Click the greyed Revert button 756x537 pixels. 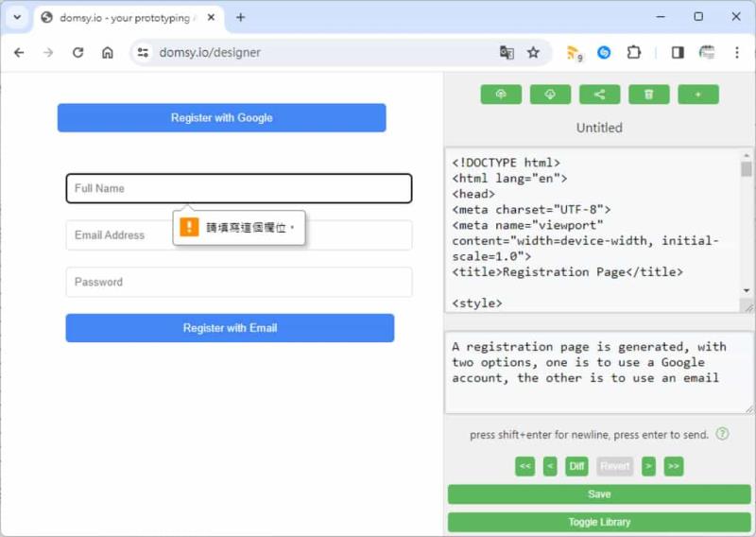tap(615, 466)
